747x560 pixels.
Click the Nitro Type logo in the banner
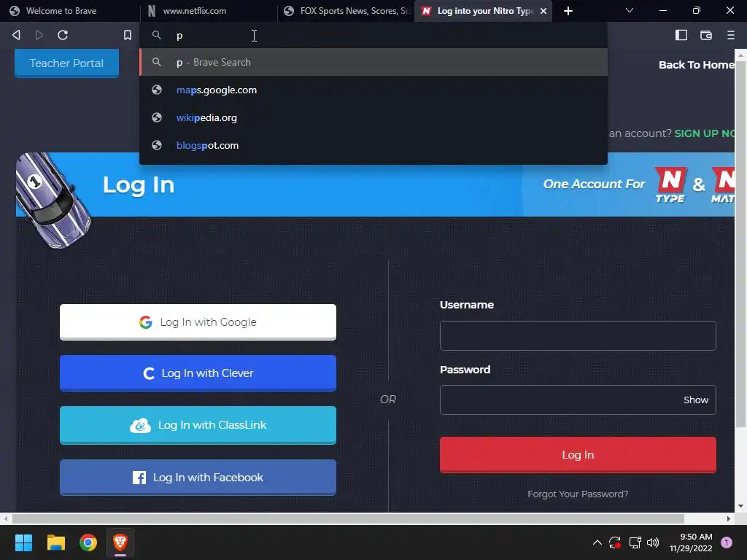click(x=671, y=184)
